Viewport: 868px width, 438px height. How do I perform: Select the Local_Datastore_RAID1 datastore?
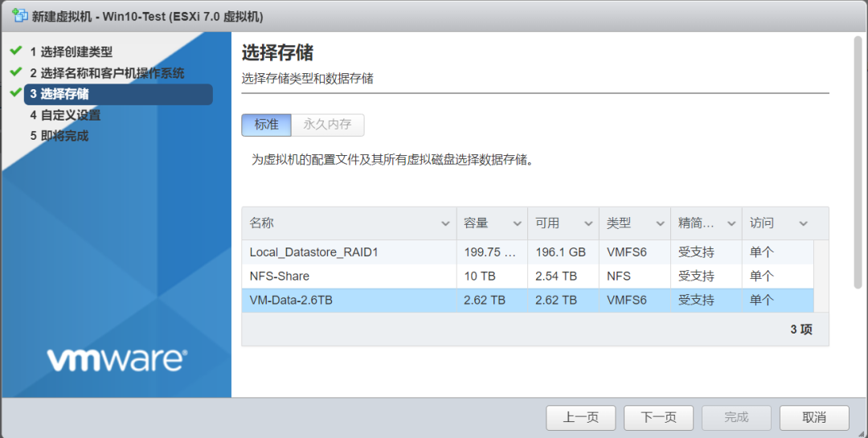point(527,252)
